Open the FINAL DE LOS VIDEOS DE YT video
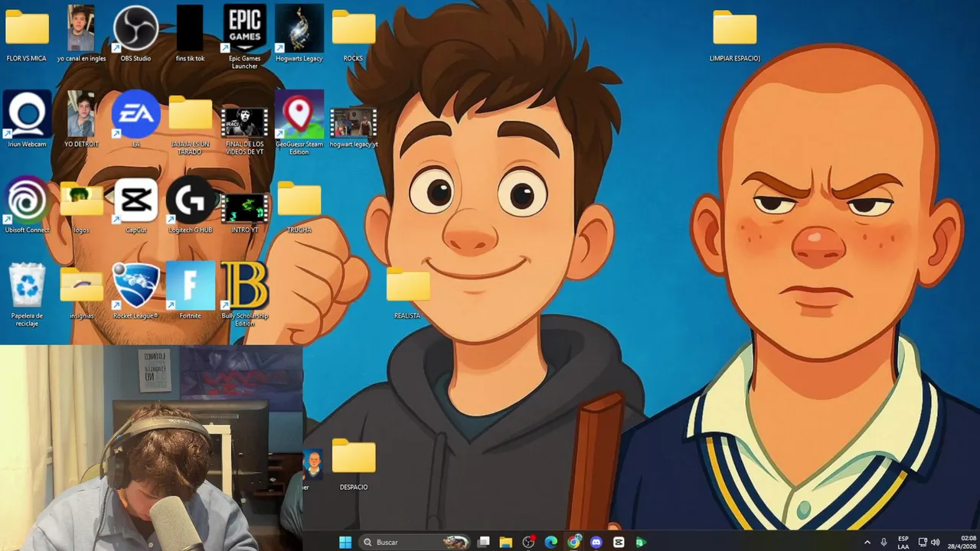The image size is (980, 551). pyautogui.click(x=244, y=130)
